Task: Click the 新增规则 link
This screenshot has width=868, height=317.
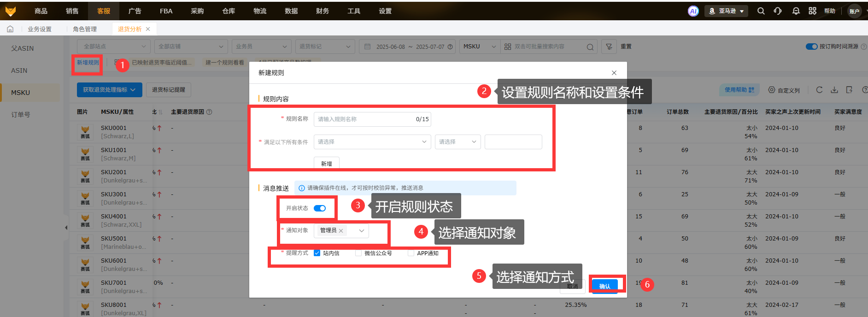Action: pyautogui.click(x=88, y=63)
